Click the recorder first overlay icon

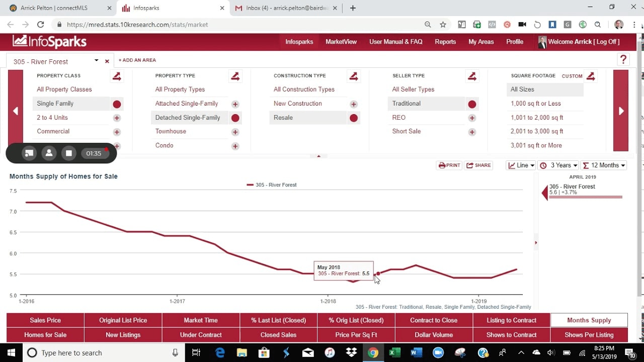(29, 153)
